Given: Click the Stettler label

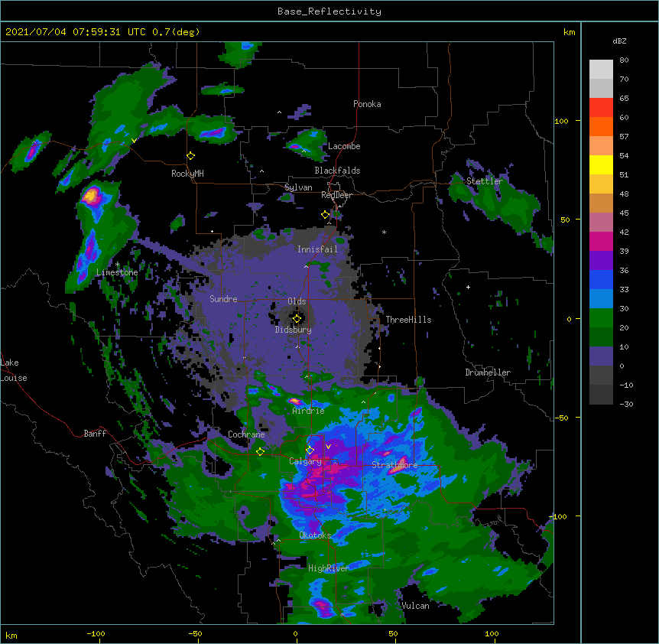Looking at the screenshot, I should pyautogui.click(x=485, y=181).
